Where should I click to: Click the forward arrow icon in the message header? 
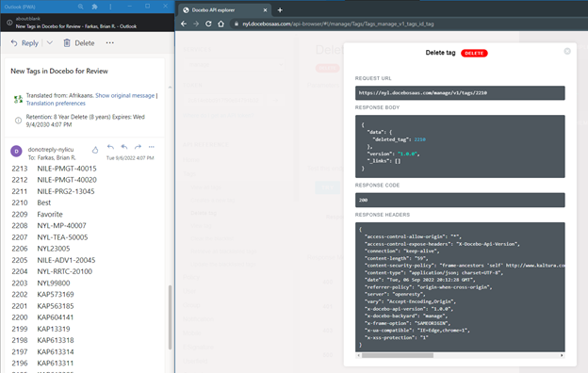(x=138, y=147)
